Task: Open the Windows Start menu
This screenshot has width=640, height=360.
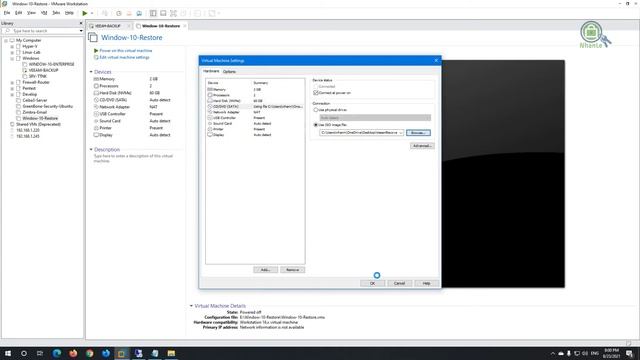Action: pyautogui.click(x=8, y=353)
